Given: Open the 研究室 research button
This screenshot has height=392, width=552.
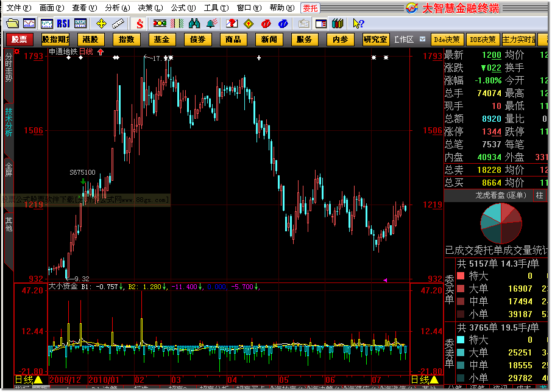Looking at the screenshot, I should 376,40.
